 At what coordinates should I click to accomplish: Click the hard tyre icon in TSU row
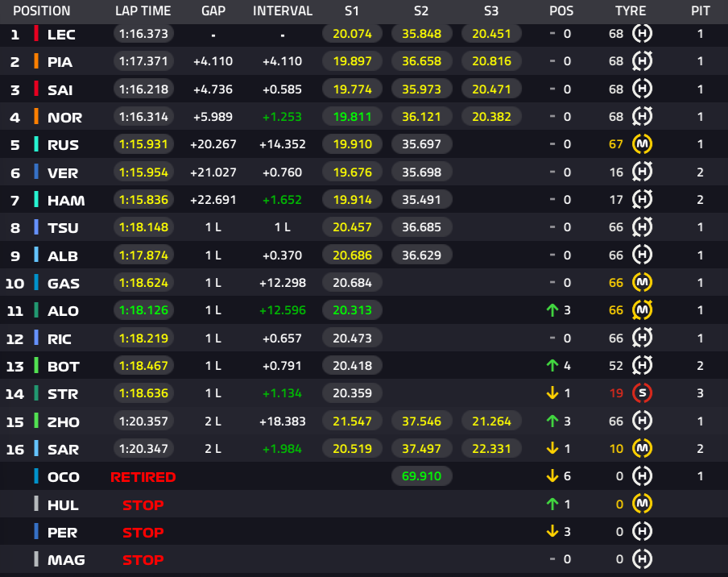tap(642, 227)
